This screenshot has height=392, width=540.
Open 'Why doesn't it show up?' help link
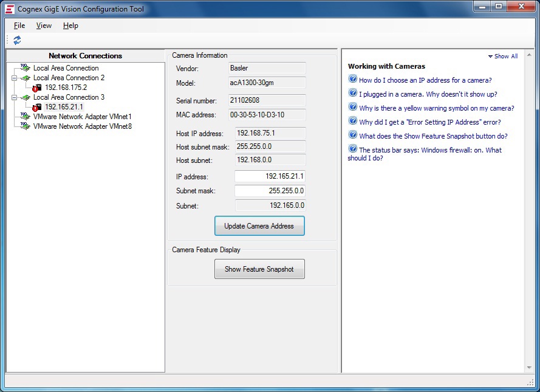[x=428, y=94]
